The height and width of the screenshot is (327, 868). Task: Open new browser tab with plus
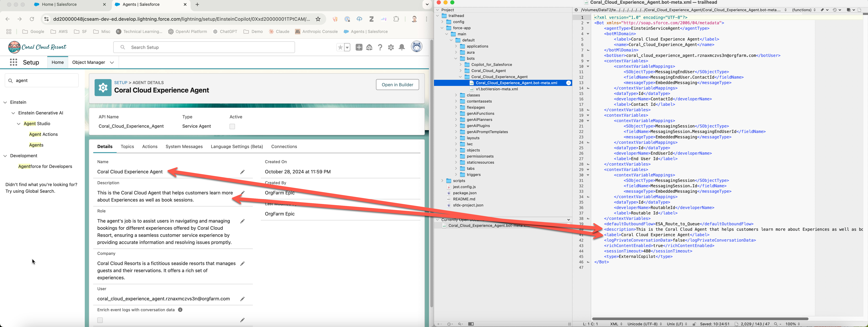[x=197, y=4]
